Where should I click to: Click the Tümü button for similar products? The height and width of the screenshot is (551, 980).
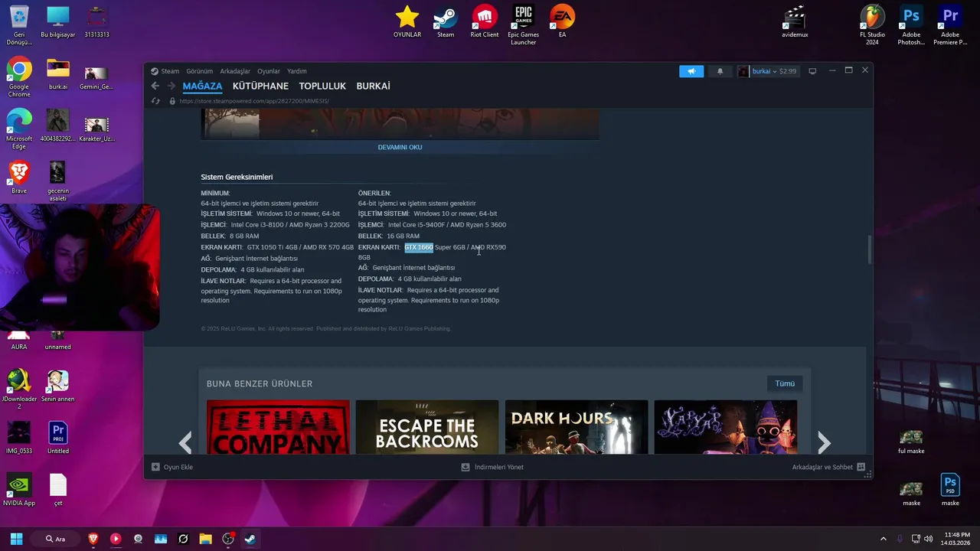785,383
